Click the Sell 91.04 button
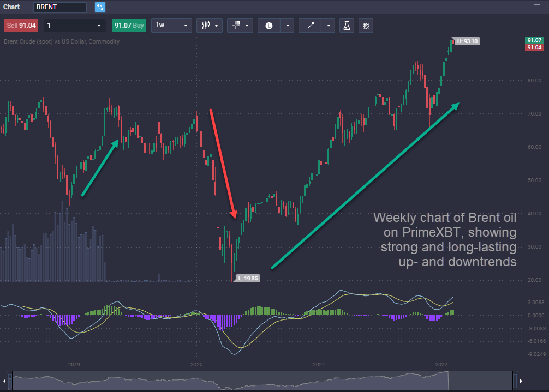The image size is (549, 392). point(21,25)
